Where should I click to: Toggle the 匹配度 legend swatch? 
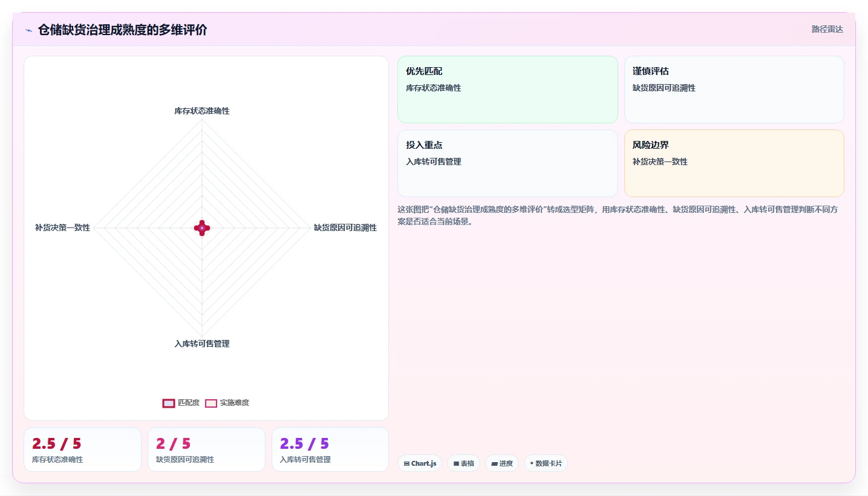[169, 403]
